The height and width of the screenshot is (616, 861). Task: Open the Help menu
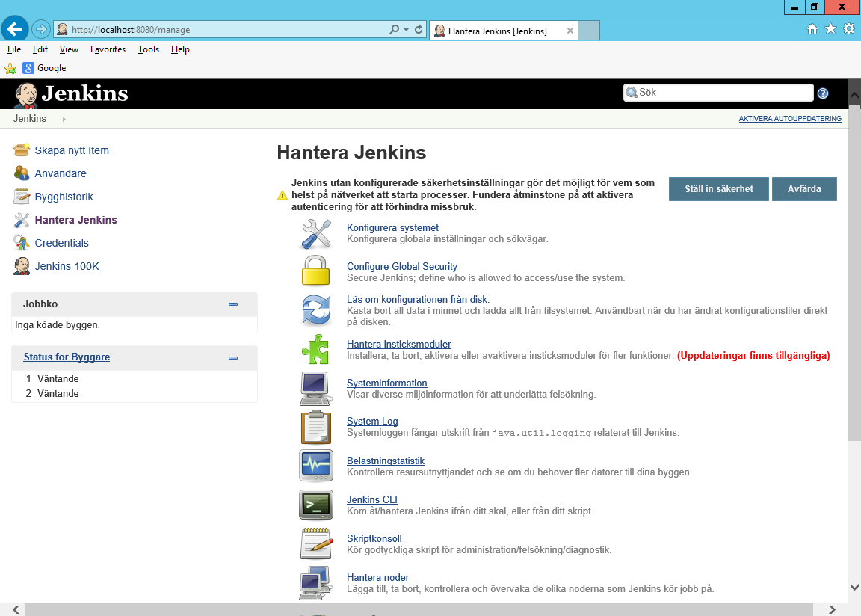click(180, 49)
